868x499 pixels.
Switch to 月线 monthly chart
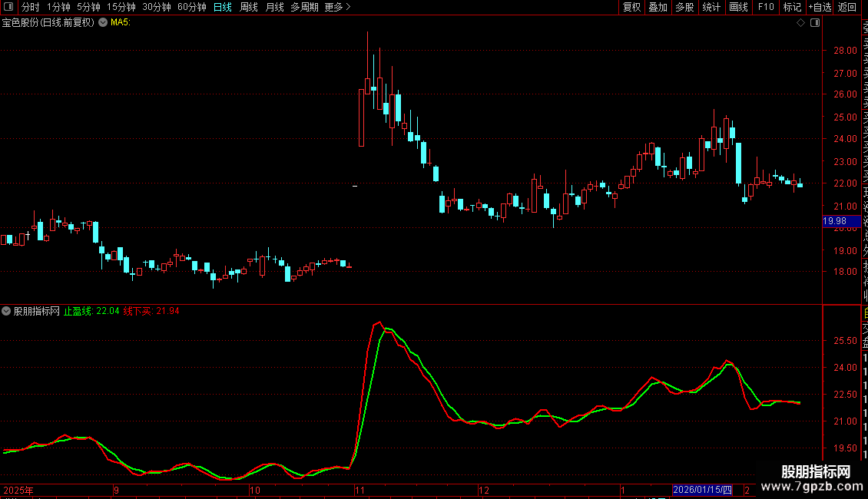coord(274,7)
